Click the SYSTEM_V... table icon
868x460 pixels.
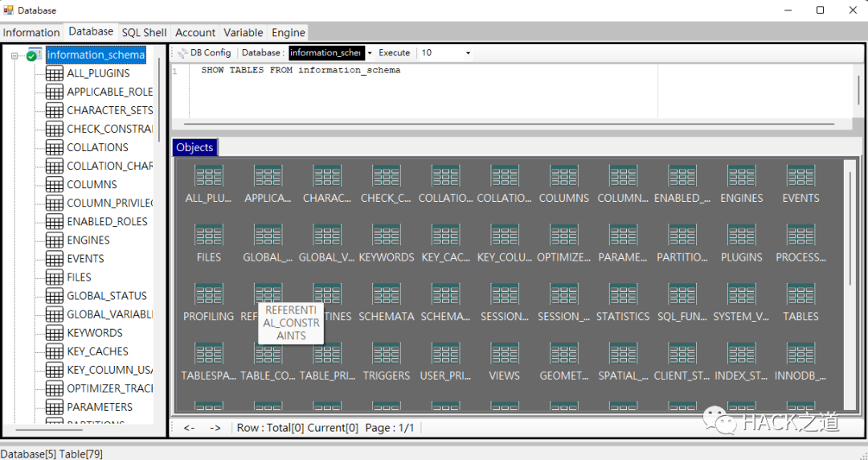click(742, 295)
